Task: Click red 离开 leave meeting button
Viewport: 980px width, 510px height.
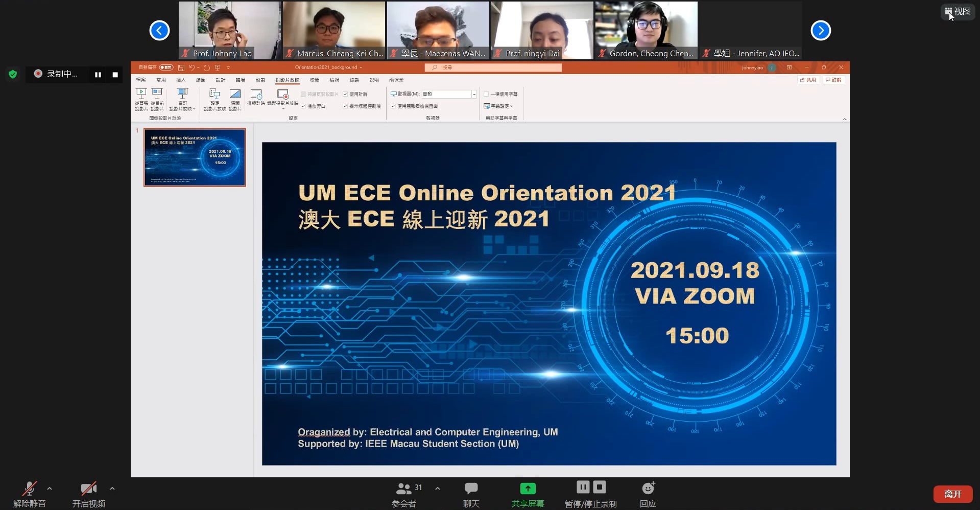Action: tap(952, 494)
